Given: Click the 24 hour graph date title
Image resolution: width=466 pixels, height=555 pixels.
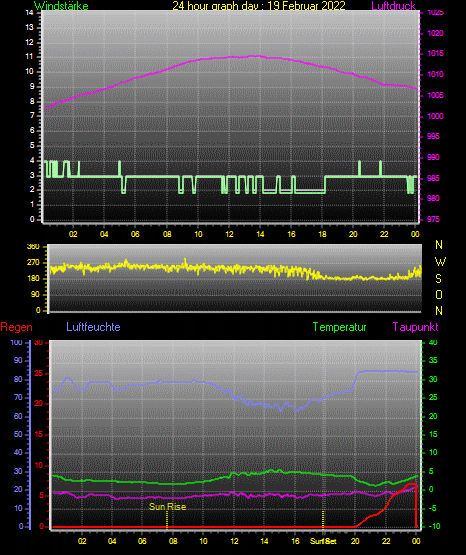Looking at the screenshot, I should click(259, 6).
